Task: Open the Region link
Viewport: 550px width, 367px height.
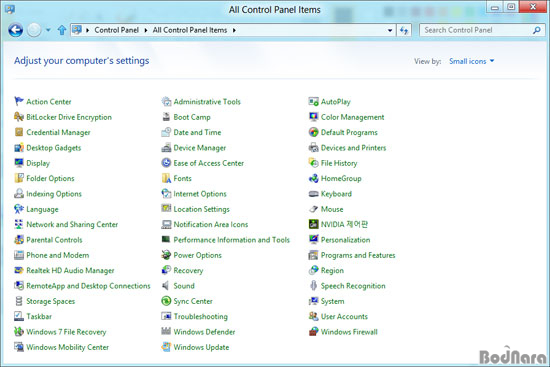Action: (332, 270)
